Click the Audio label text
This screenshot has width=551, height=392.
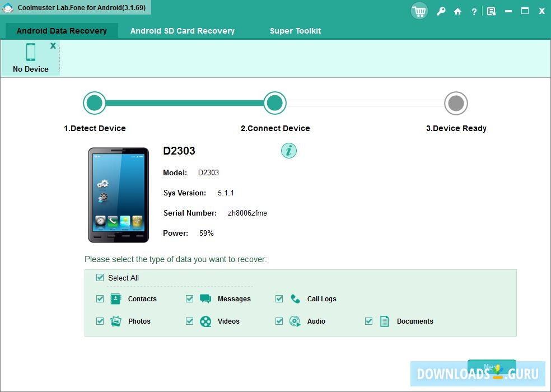click(316, 321)
